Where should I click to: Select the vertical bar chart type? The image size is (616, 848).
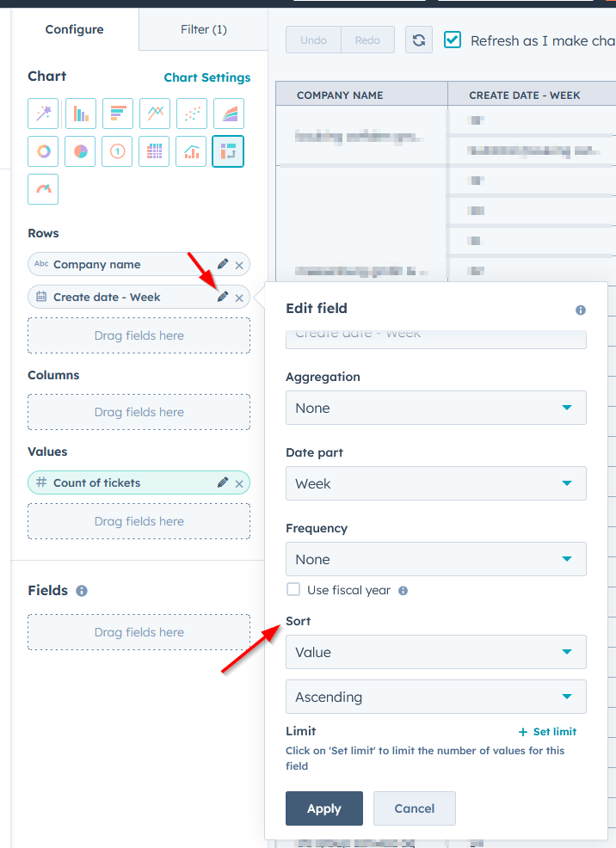point(80,113)
